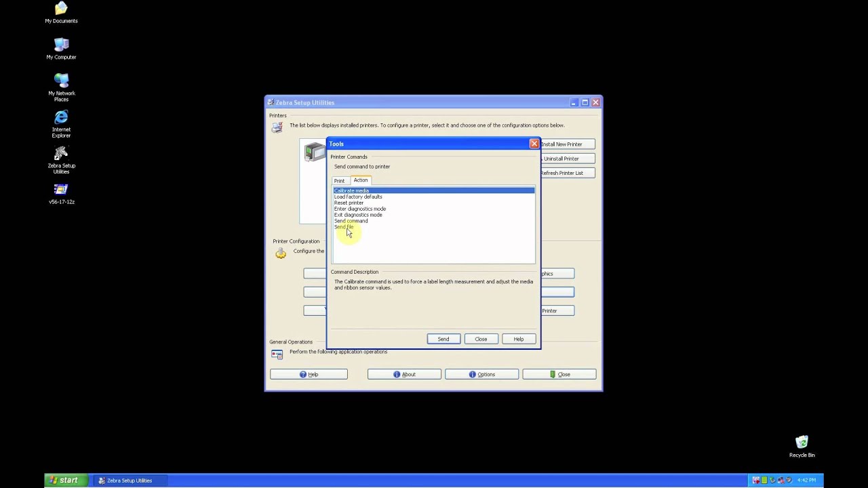Viewport: 868px width, 488px height.
Task: Click the green battery tray icon
Action: click(x=764, y=481)
